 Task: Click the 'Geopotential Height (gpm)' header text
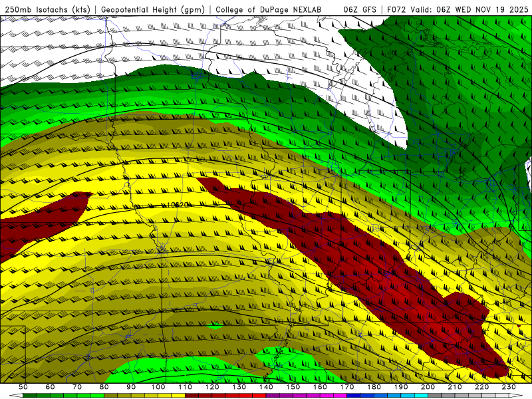(153, 10)
